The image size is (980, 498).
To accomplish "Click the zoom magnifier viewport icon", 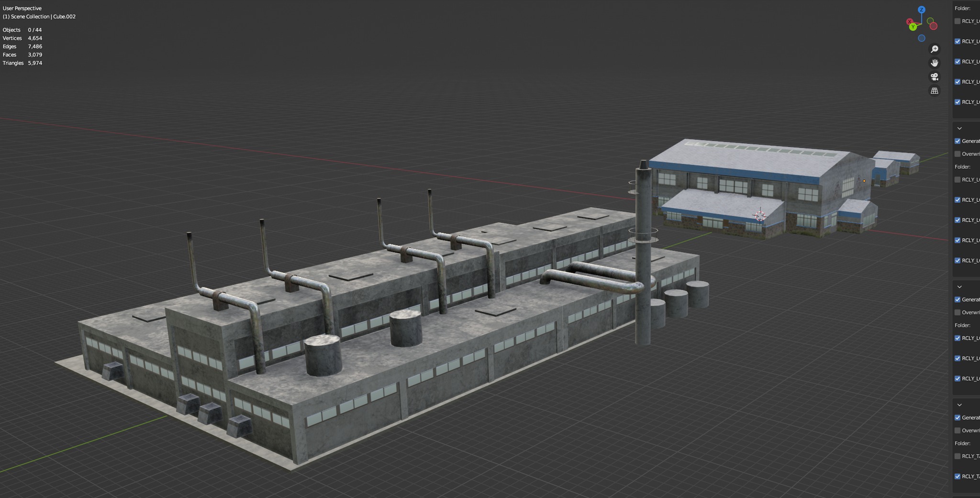I will (934, 49).
